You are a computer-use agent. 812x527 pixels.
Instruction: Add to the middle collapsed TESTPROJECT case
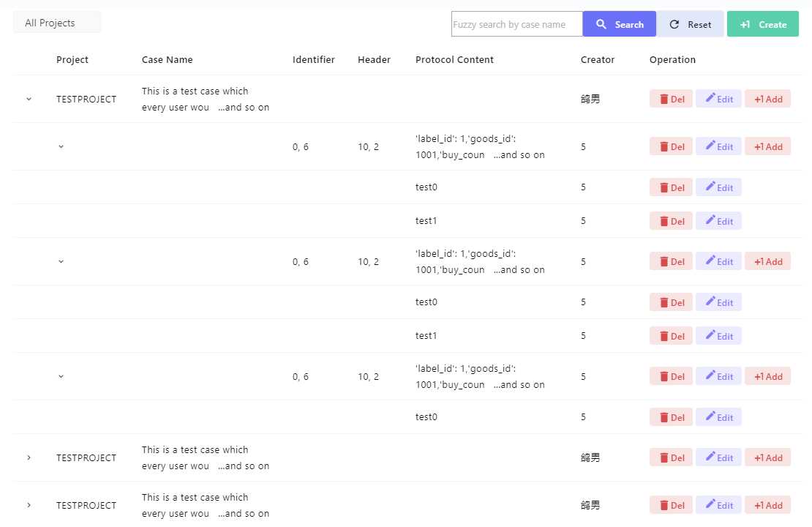tap(768, 457)
